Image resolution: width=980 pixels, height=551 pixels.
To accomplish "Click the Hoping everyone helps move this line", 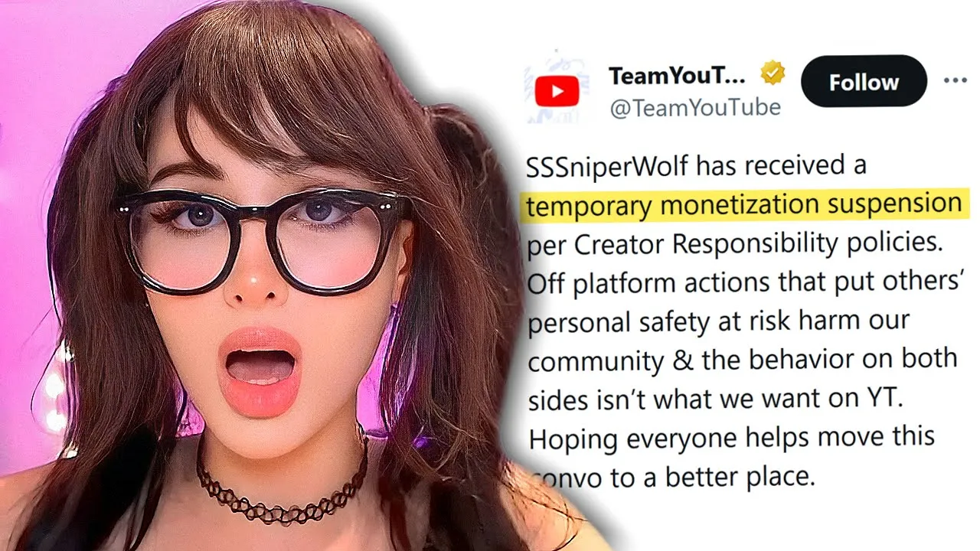I will point(731,438).
